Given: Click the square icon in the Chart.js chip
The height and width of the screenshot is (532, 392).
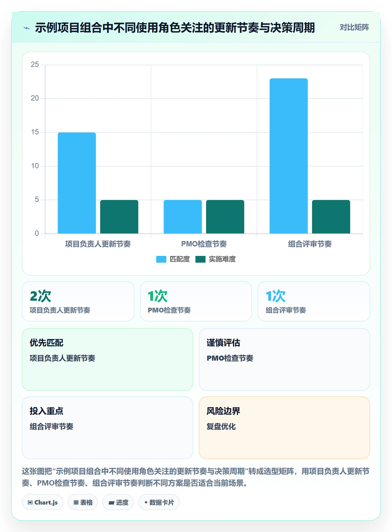Looking at the screenshot, I should 30,503.
